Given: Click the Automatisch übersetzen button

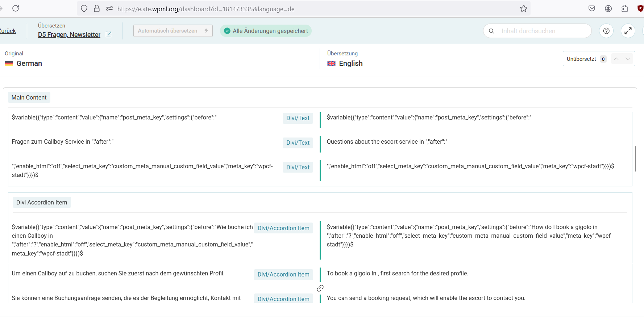Looking at the screenshot, I should coord(173,31).
